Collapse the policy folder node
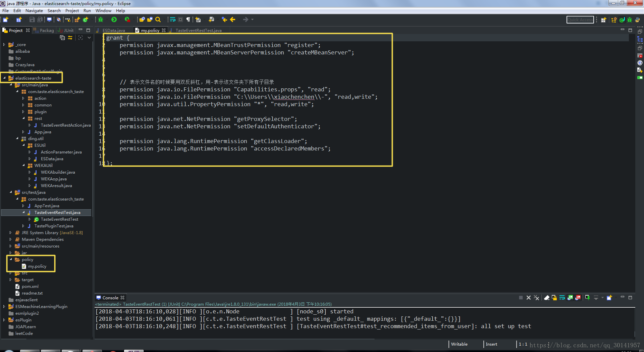Image resolution: width=644 pixels, height=352 pixels. click(10, 259)
